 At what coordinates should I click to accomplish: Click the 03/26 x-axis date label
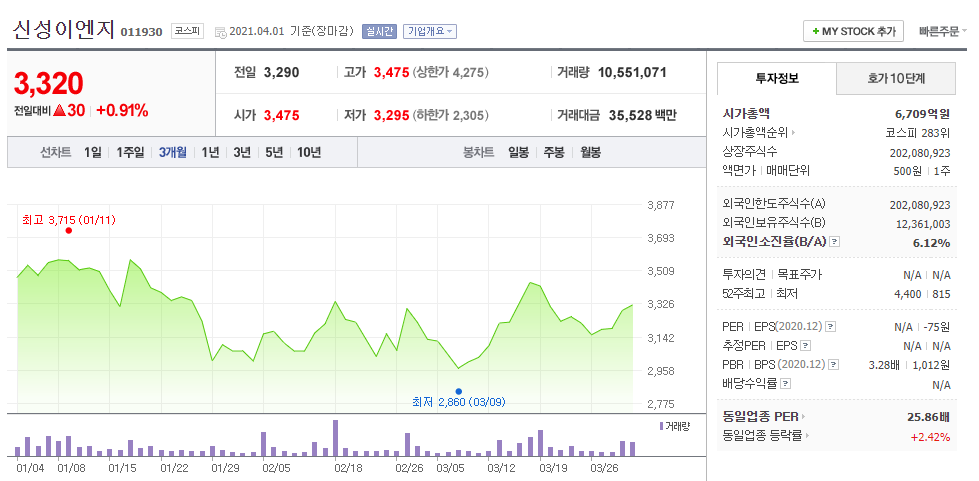[x=604, y=467]
